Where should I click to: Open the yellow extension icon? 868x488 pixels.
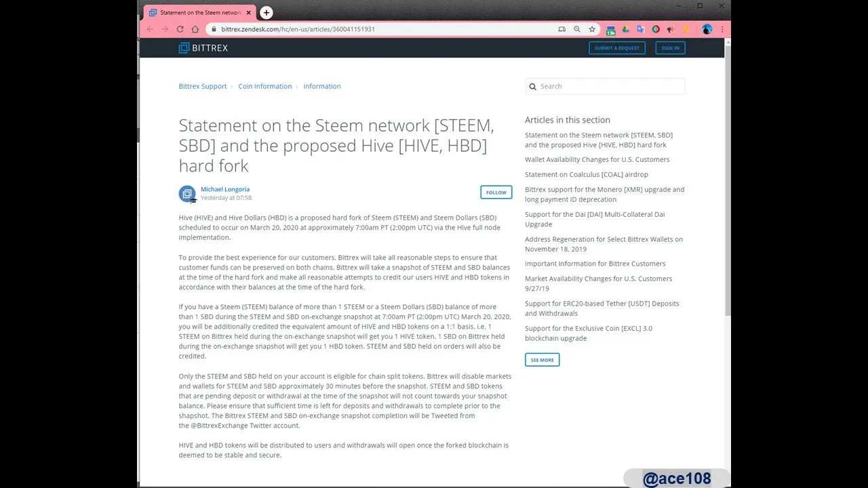(686, 29)
